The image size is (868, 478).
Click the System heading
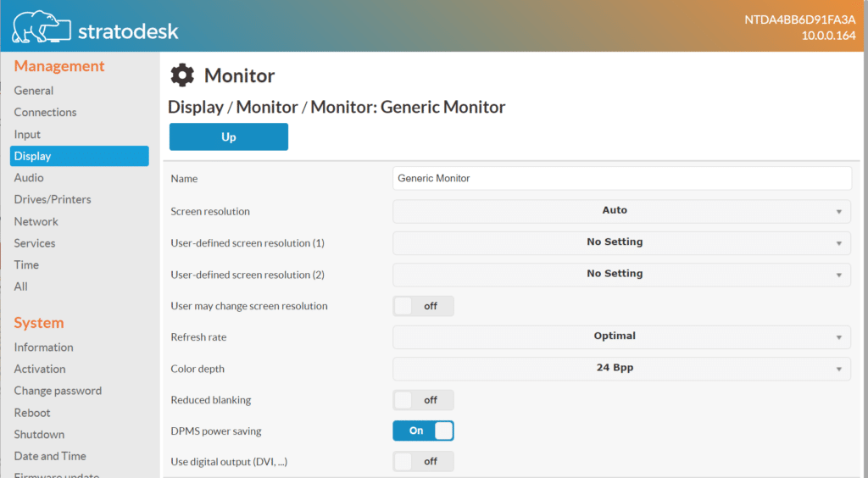tap(39, 323)
